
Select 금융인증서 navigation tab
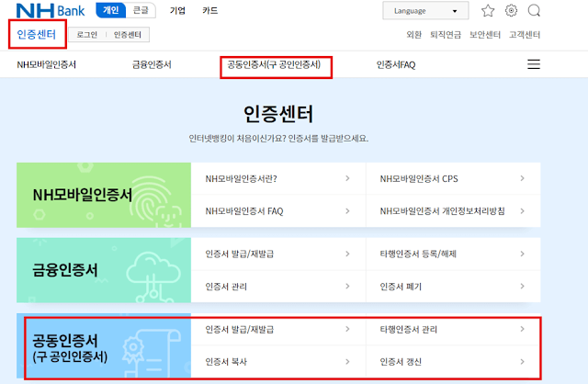click(x=152, y=64)
